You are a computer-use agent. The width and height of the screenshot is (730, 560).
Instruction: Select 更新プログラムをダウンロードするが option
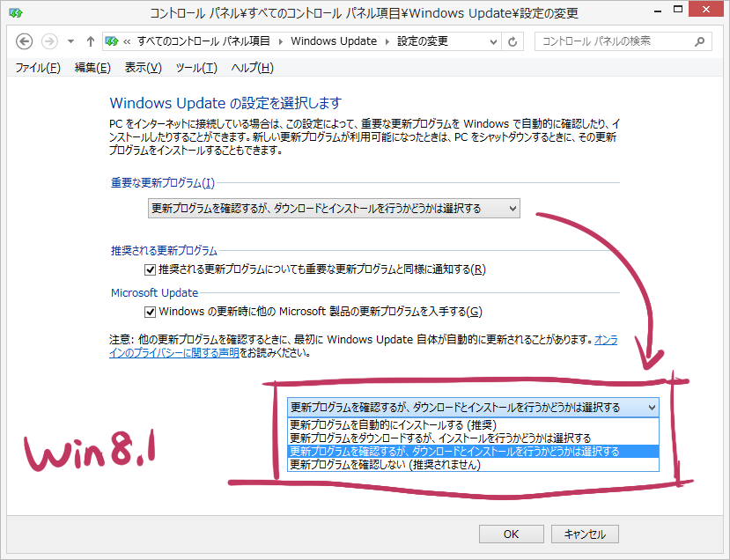coord(473,438)
